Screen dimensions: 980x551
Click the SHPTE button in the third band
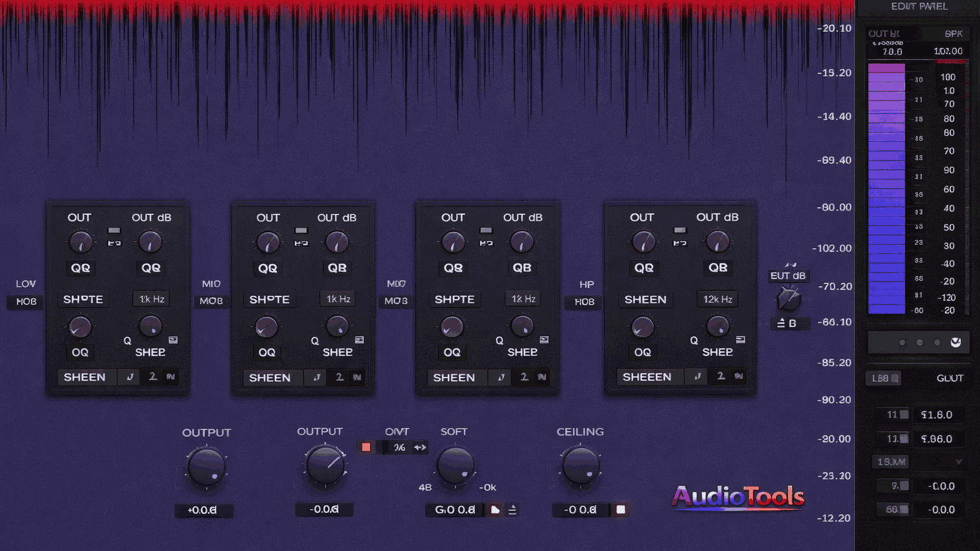(454, 299)
